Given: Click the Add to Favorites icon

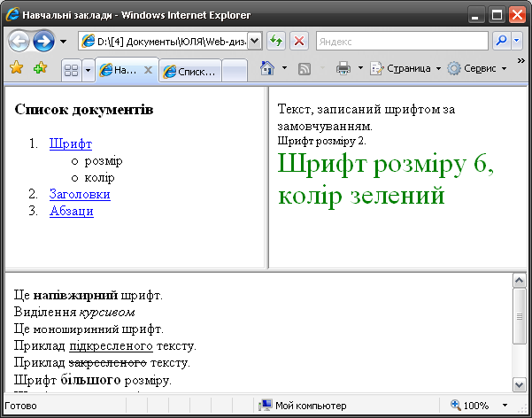Looking at the screenshot, I should tap(40, 68).
